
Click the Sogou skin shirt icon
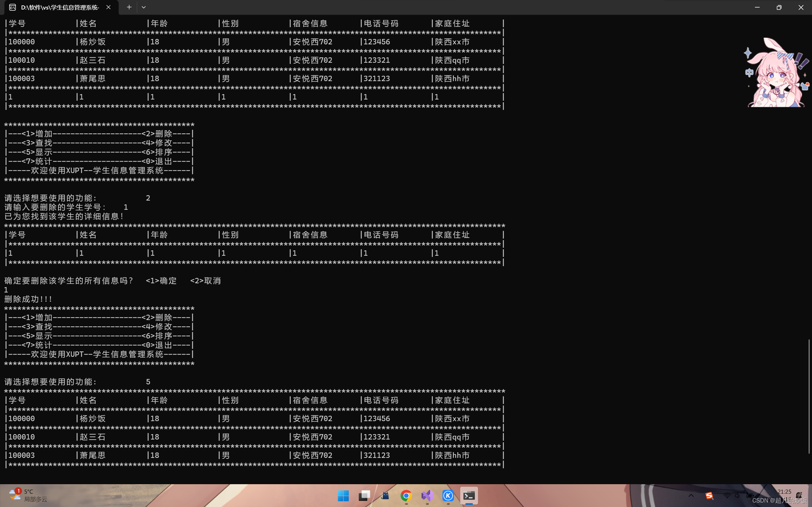(805, 87)
